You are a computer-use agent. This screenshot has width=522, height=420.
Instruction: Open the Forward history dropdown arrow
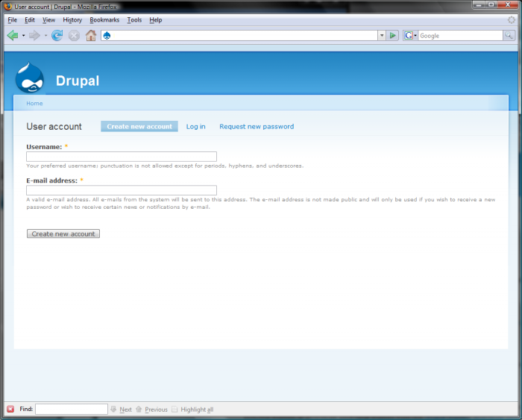[x=45, y=35]
